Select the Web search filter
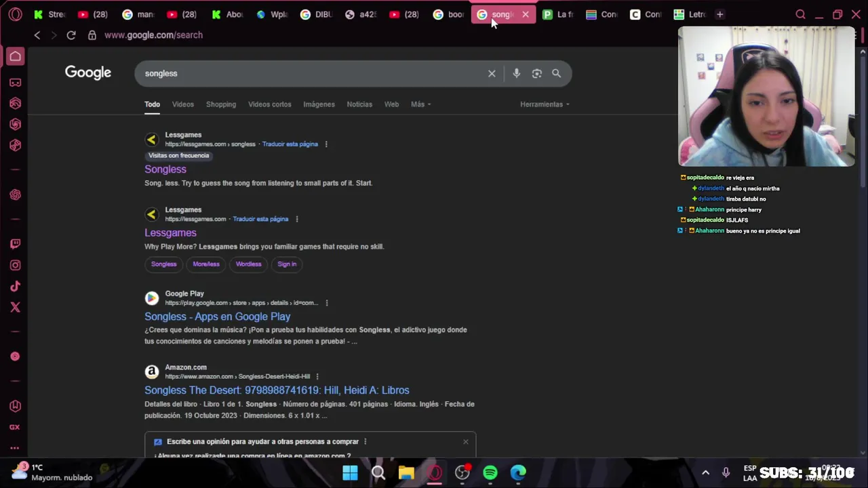 pos(392,104)
